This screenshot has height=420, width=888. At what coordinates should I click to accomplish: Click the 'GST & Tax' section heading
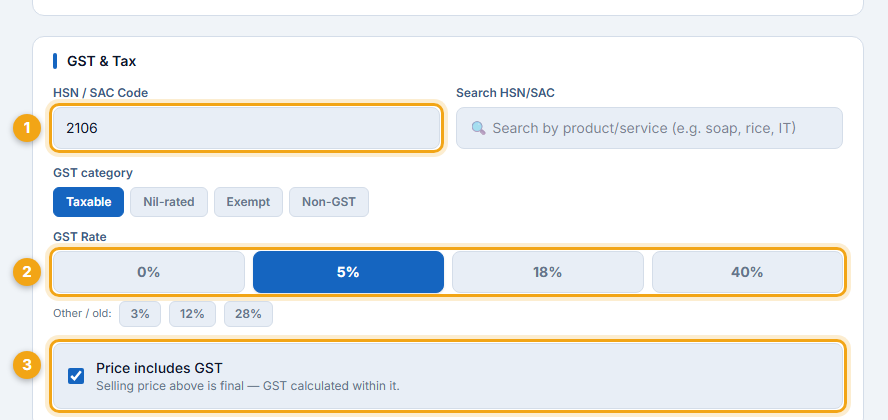tap(101, 61)
